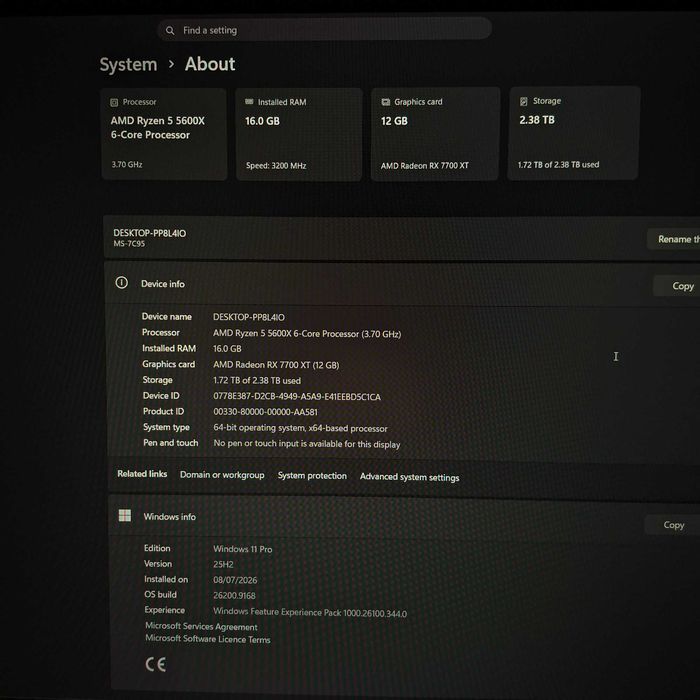Copy the Windows info section
The width and height of the screenshot is (700, 700).
(x=672, y=525)
